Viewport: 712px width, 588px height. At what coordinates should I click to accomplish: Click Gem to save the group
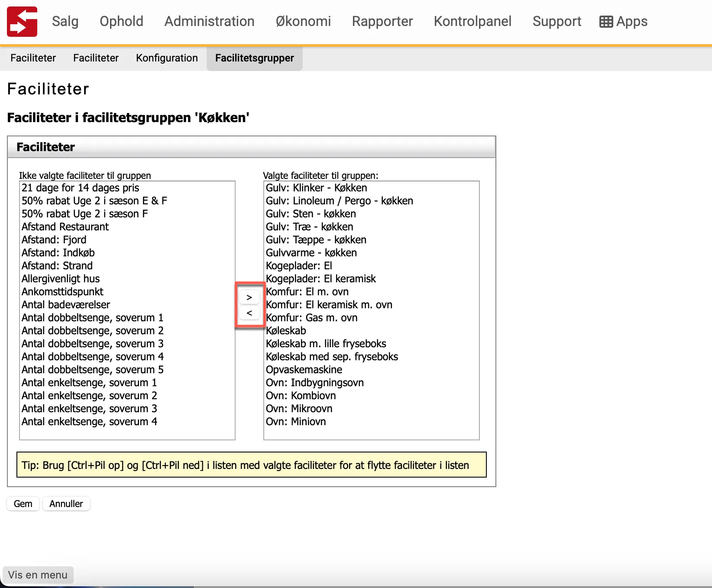pyautogui.click(x=23, y=504)
